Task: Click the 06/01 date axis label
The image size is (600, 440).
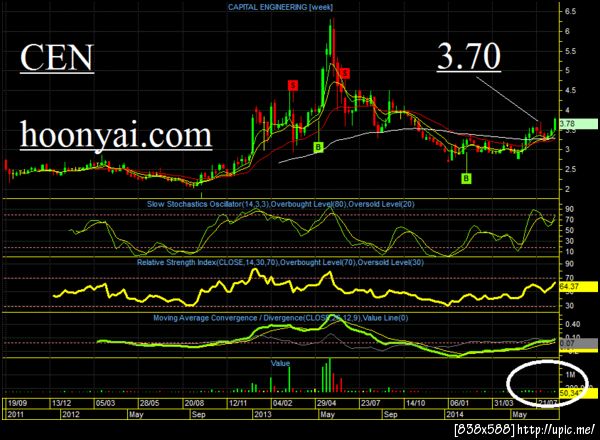Action: tap(459, 403)
